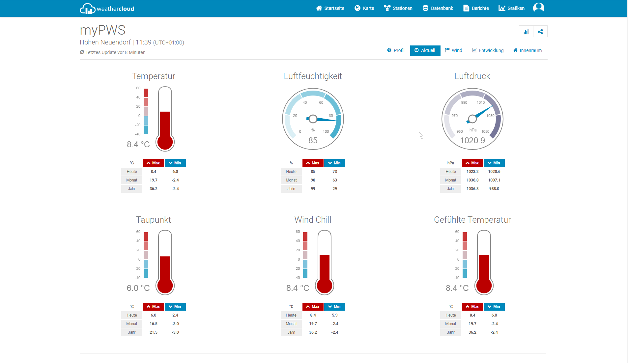628x364 pixels.
Task: Open the Entwicklung tab
Action: point(488,50)
